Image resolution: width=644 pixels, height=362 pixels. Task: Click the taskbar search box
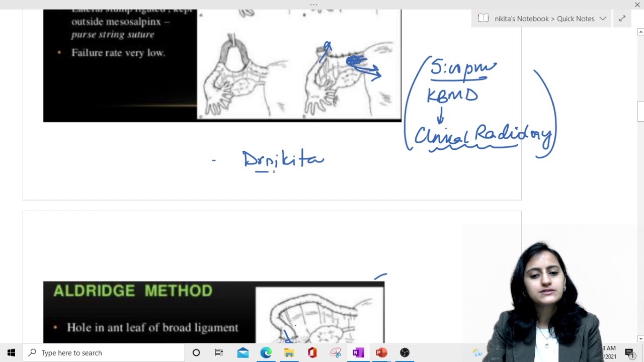[104, 352]
